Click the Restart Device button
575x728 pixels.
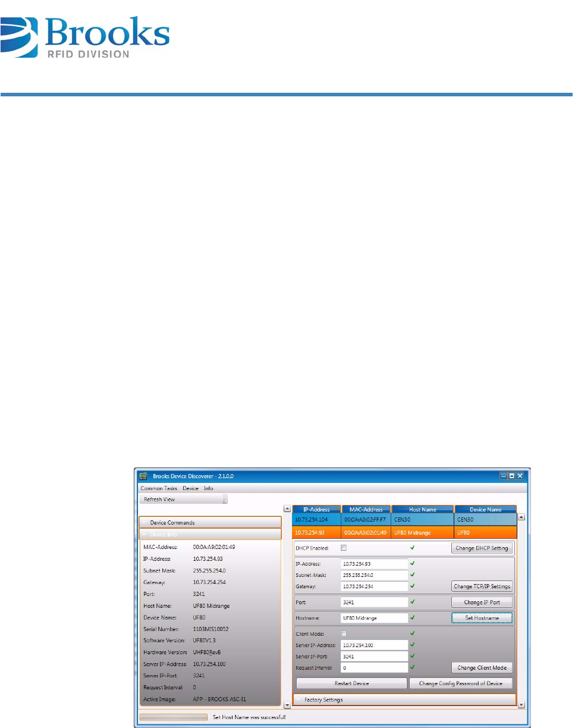(351, 683)
